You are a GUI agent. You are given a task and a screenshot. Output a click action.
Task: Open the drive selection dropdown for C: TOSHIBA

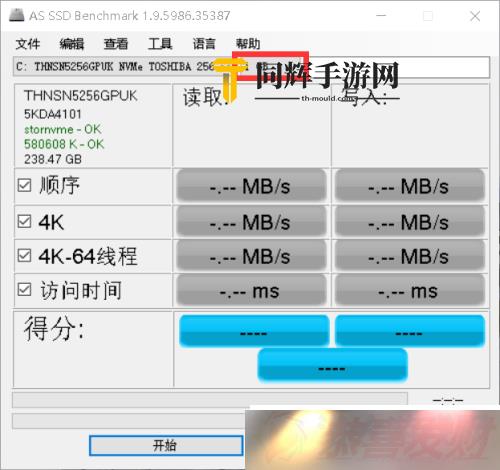[x=251, y=67]
